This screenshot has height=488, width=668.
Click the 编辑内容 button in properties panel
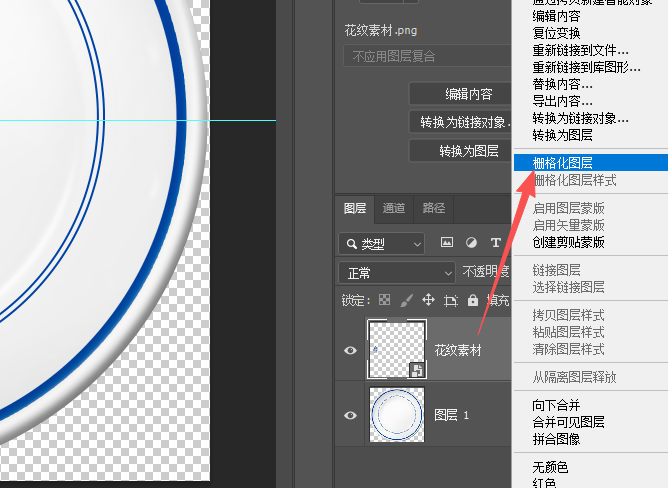point(460,94)
